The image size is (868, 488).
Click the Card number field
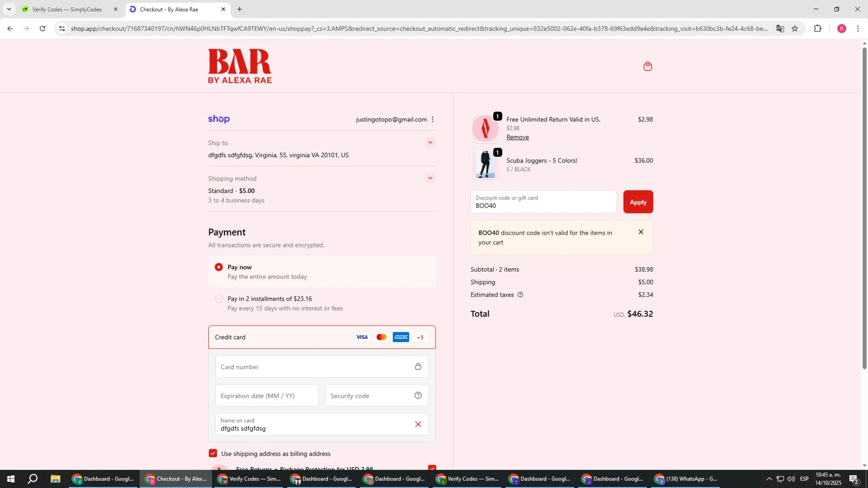point(322,367)
